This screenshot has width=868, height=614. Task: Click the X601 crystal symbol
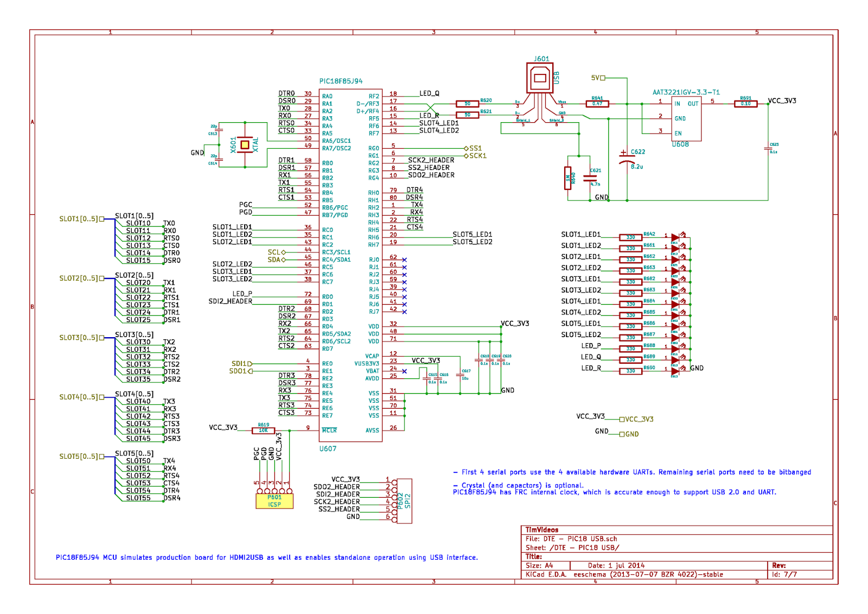click(245, 145)
